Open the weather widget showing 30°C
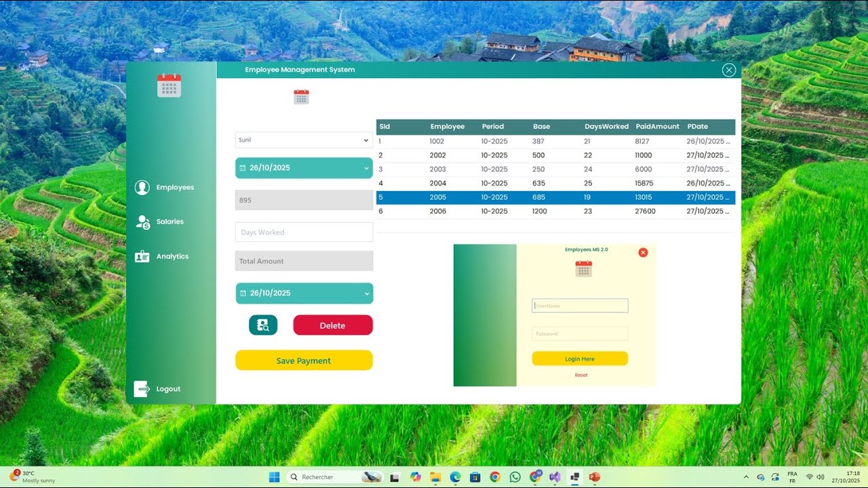 click(x=32, y=476)
